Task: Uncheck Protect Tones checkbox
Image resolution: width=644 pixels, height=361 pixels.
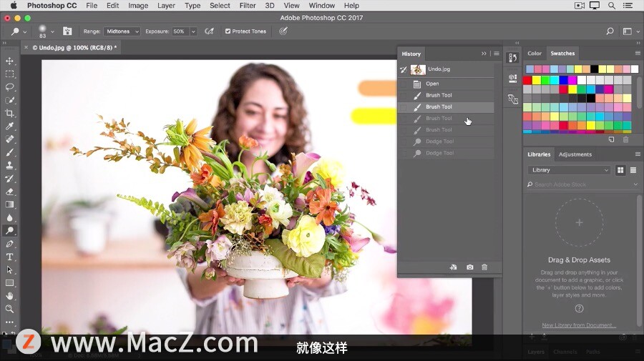Action: point(228,31)
